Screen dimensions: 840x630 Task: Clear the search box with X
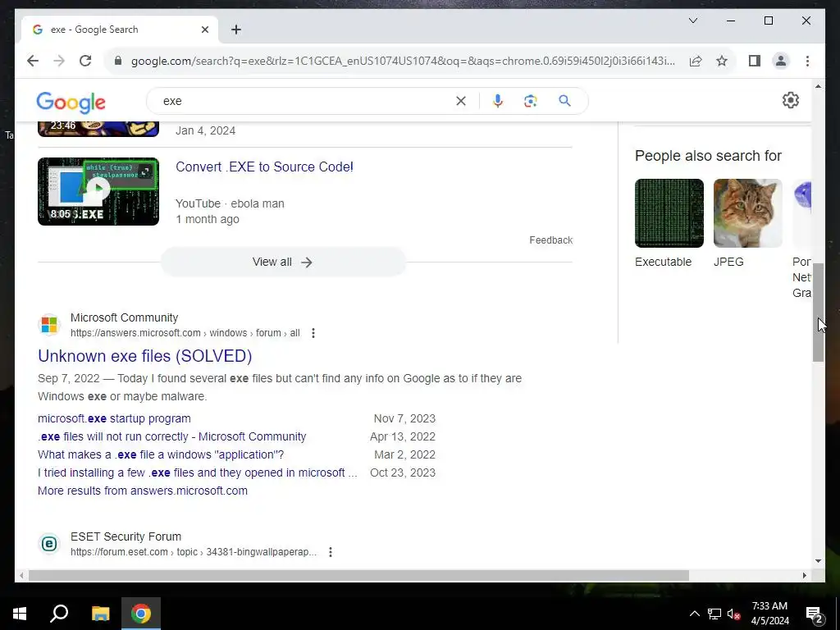pos(461,101)
